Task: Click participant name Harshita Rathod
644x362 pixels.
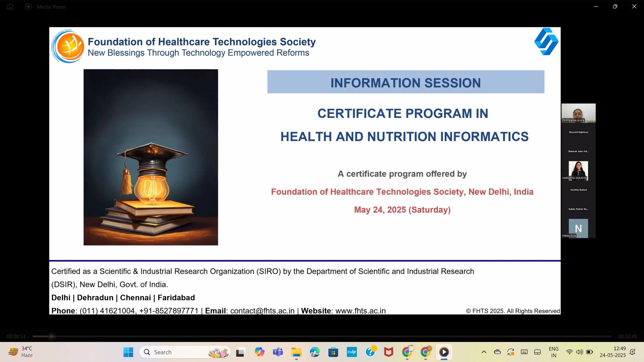Action: pos(578,190)
